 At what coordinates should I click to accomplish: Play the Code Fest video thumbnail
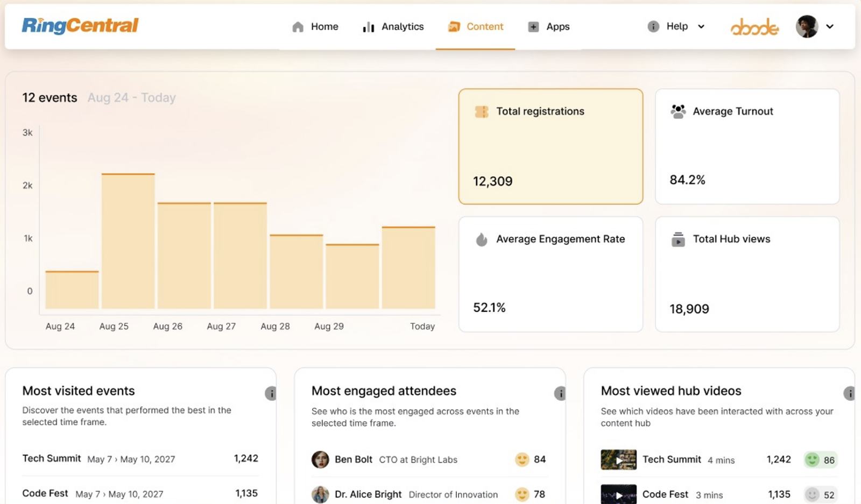pyautogui.click(x=618, y=494)
